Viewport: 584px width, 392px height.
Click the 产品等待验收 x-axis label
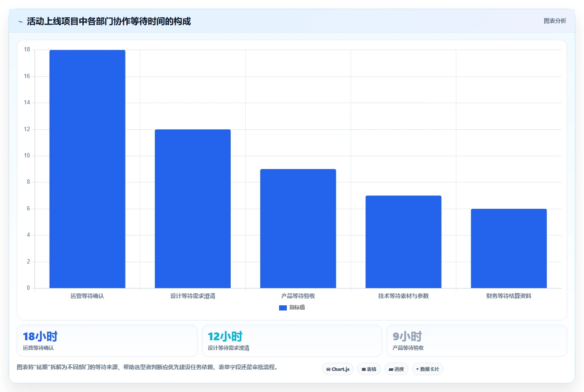point(298,296)
